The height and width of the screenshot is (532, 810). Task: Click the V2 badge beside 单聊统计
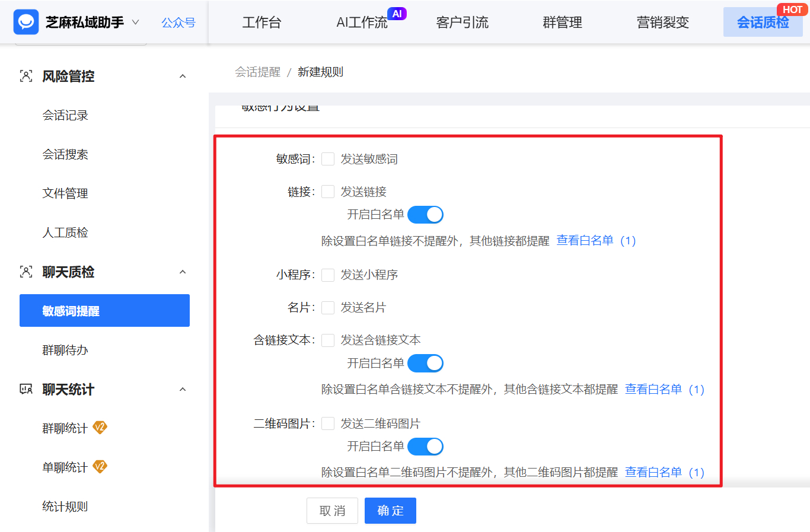pyautogui.click(x=100, y=467)
